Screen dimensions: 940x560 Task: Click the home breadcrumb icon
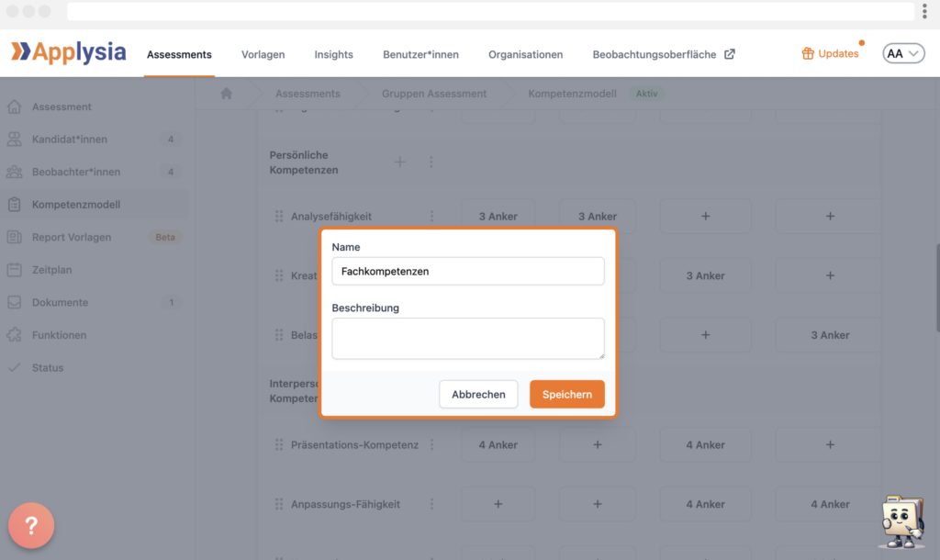[x=226, y=94]
